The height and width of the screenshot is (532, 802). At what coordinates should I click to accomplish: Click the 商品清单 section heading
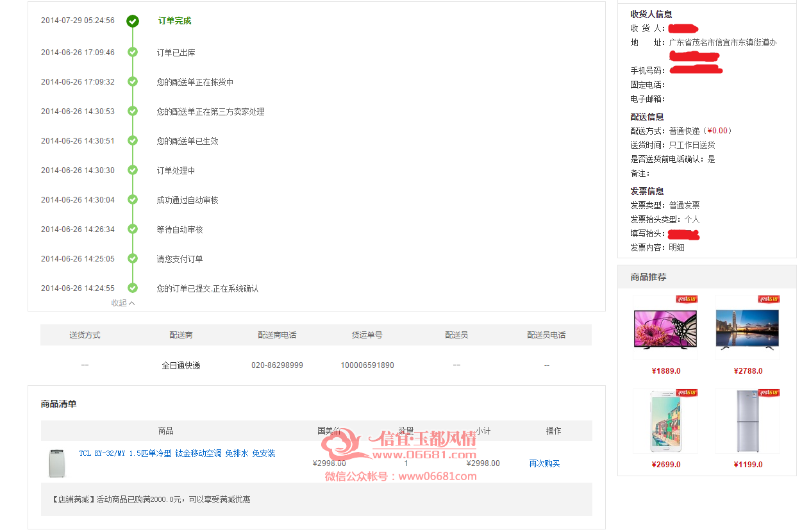(58, 404)
